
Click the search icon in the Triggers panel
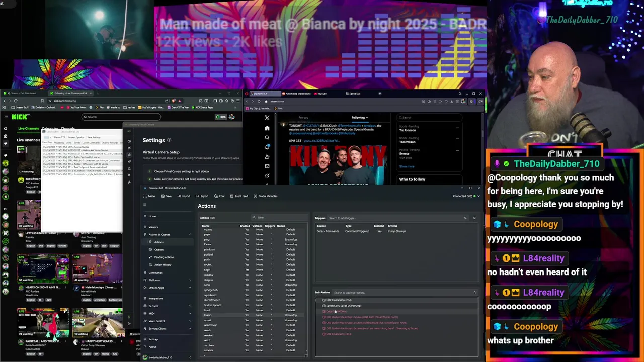(x=465, y=218)
